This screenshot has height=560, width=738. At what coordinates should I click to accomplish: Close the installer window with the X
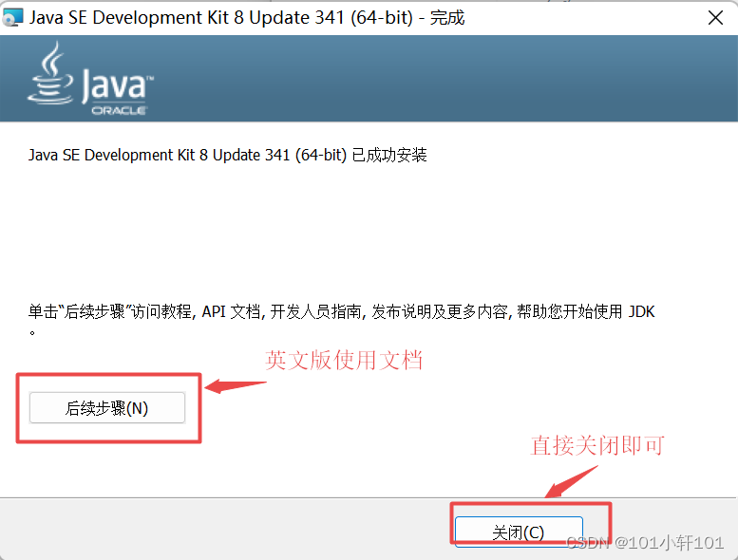[x=715, y=18]
